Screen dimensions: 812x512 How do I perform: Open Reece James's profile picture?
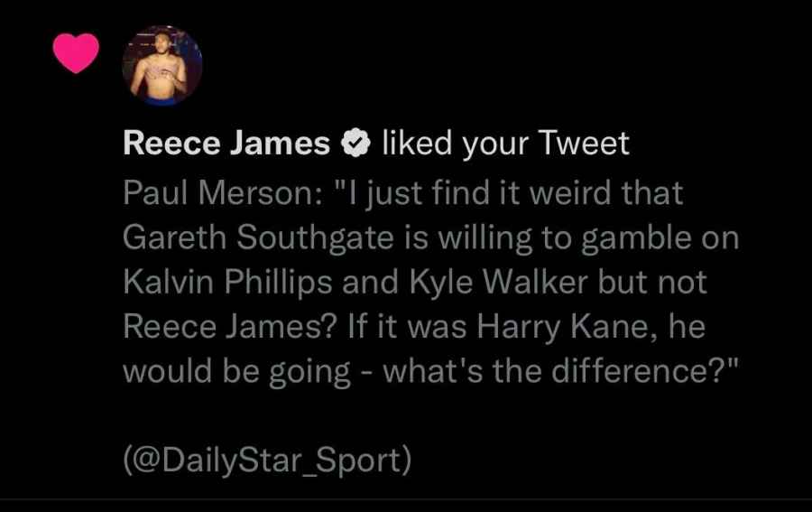(162, 66)
